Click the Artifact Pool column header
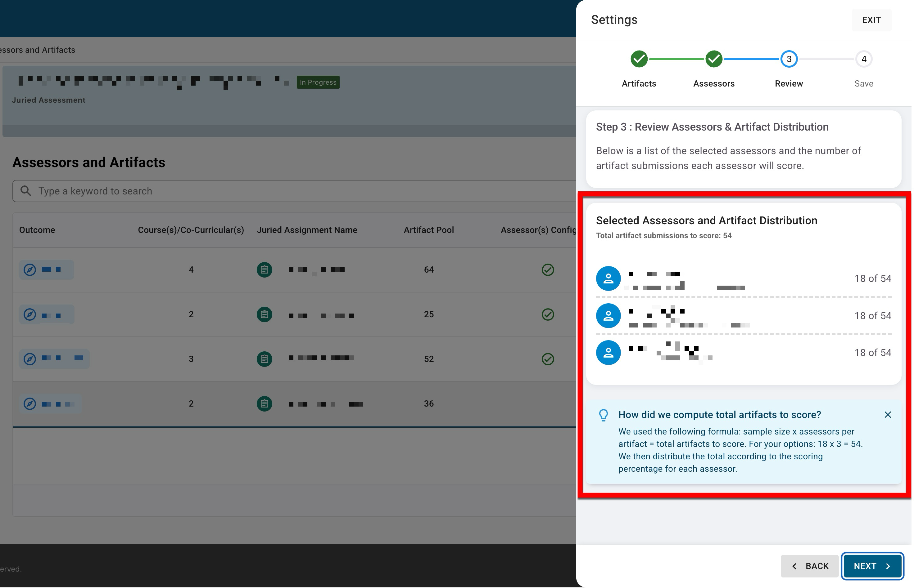This screenshot has height=588, width=914. tap(429, 230)
